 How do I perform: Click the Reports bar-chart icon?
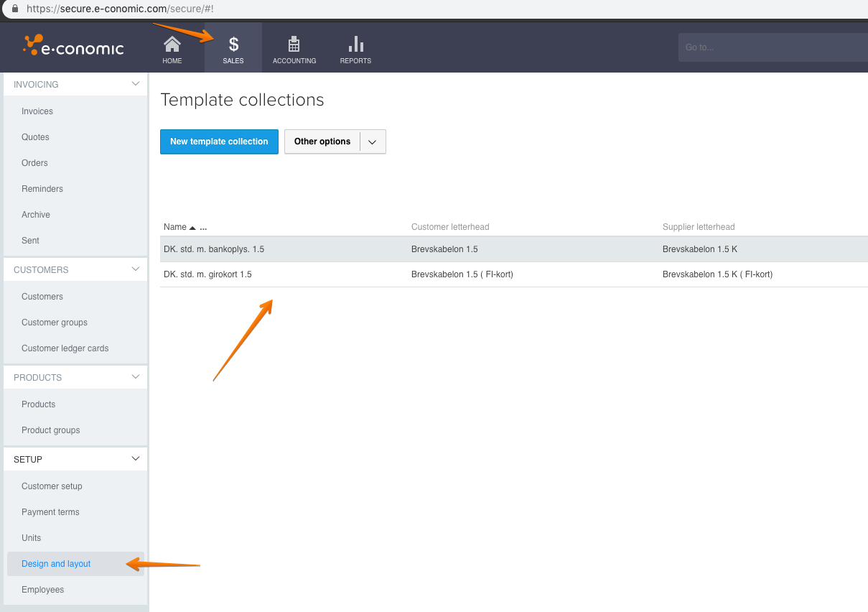(x=355, y=46)
